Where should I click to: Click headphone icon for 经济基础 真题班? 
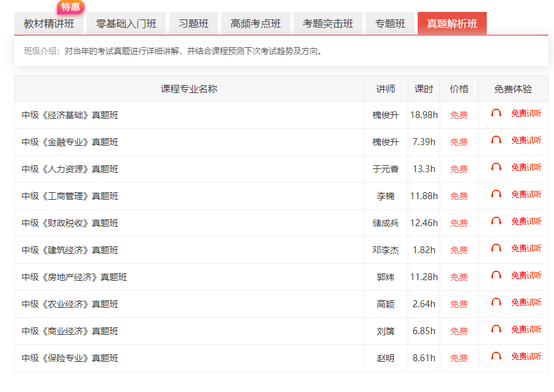click(x=496, y=114)
